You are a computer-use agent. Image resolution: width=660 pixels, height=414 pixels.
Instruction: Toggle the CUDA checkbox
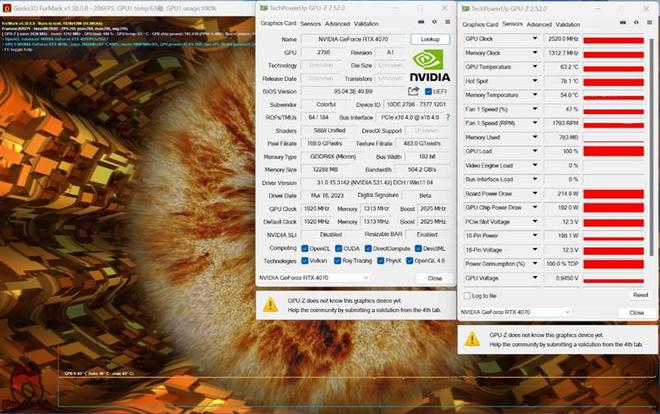coord(338,249)
